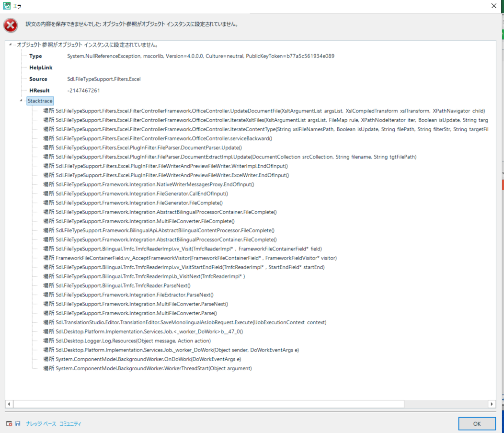The height and width of the screenshot is (433, 504).
Task: Select the SaveMonolingualAsJobRequest.Execute stack line
Action: coord(185,322)
